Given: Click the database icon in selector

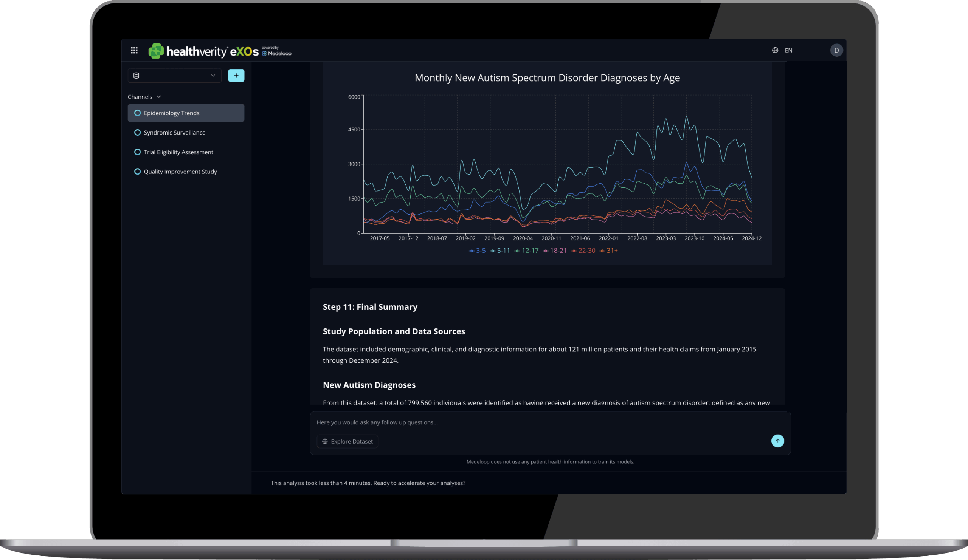Looking at the screenshot, I should click(136, 76).
